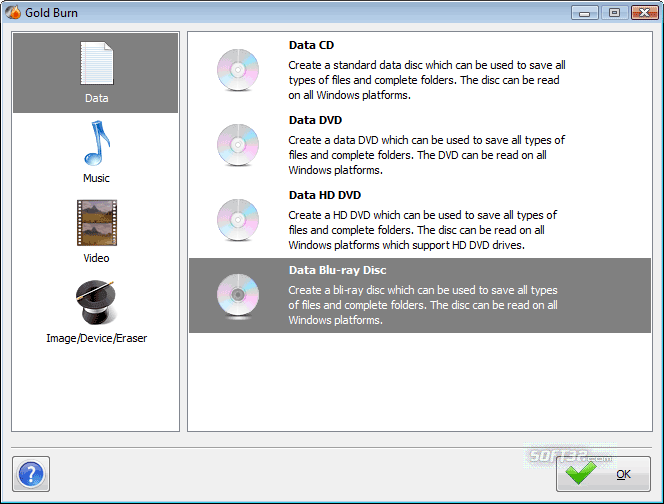Click the Data CD disc icon
The image size is (664, 504).
[238, 70]
